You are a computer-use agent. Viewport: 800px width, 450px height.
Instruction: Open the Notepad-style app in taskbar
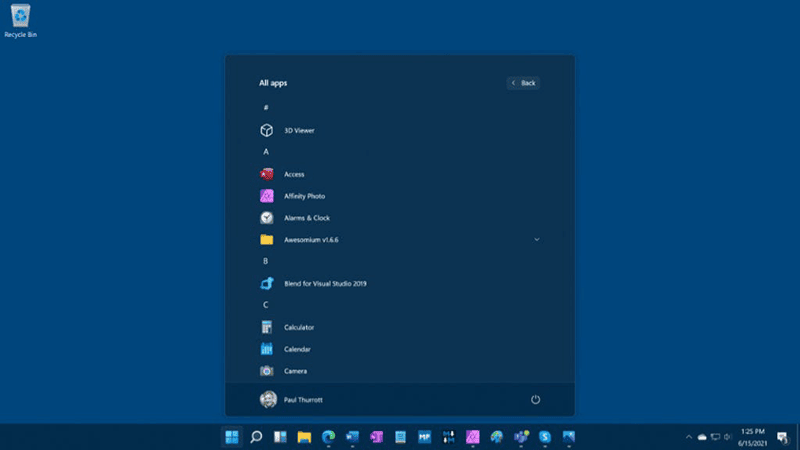[401, 437]
